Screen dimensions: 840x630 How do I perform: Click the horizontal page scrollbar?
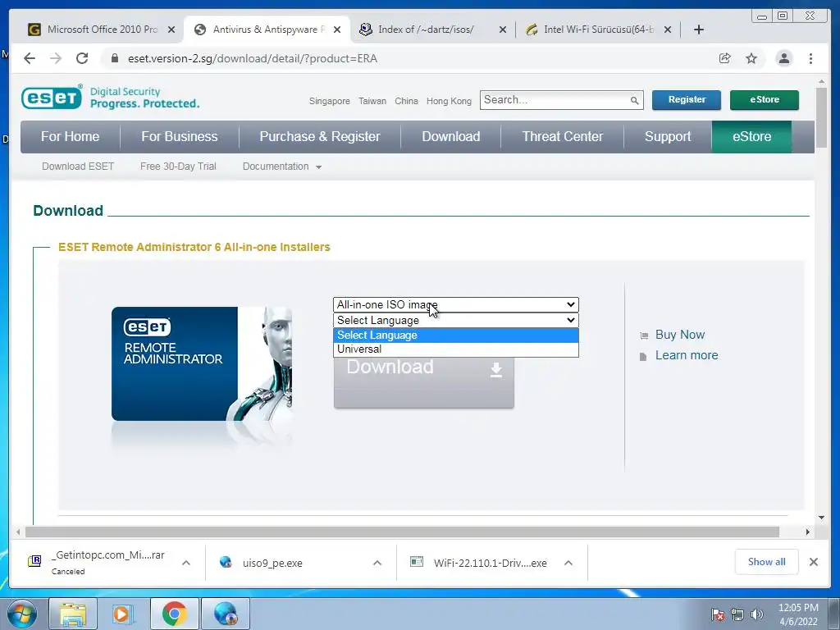point(402,532)
